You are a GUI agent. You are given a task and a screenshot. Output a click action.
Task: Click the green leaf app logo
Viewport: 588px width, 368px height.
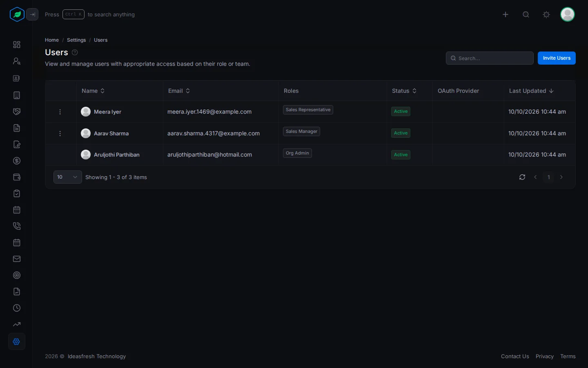click(17, 14)
